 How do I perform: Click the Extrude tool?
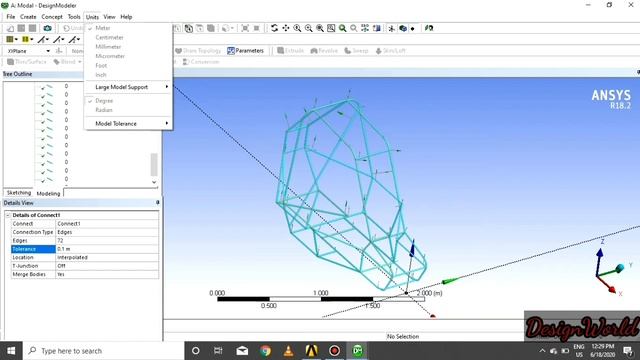[290, 51]
